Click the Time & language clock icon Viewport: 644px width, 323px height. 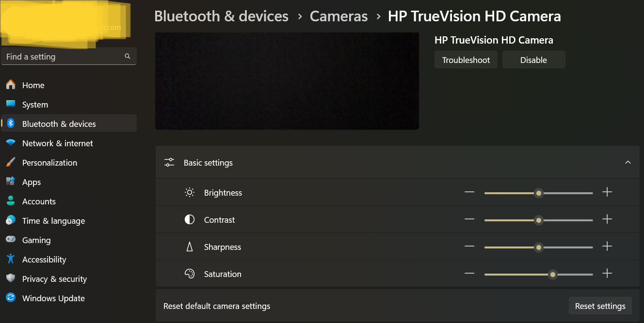11,220
